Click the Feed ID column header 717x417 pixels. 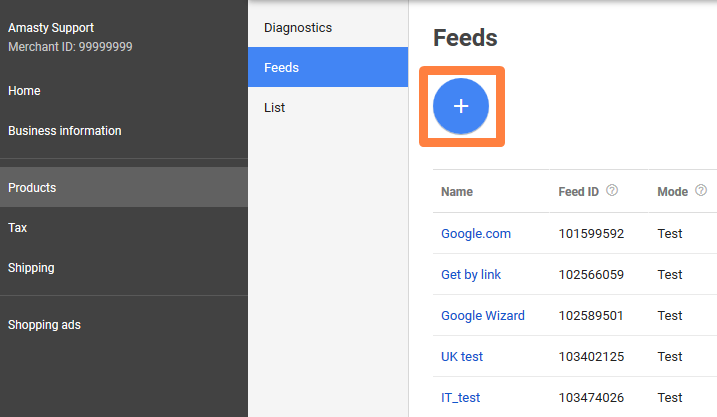click(579, 191)
